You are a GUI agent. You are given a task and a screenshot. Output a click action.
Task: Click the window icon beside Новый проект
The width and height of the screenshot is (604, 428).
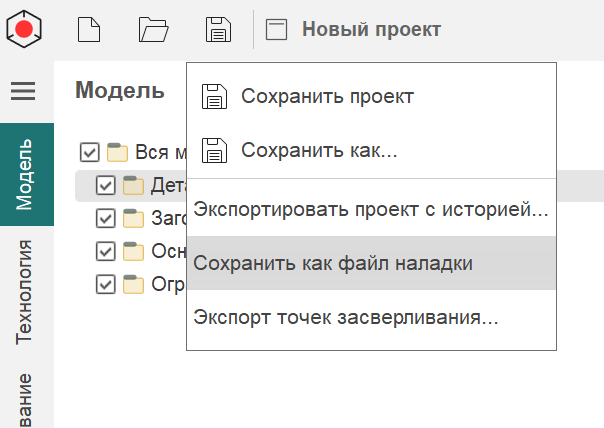(277, 29)
